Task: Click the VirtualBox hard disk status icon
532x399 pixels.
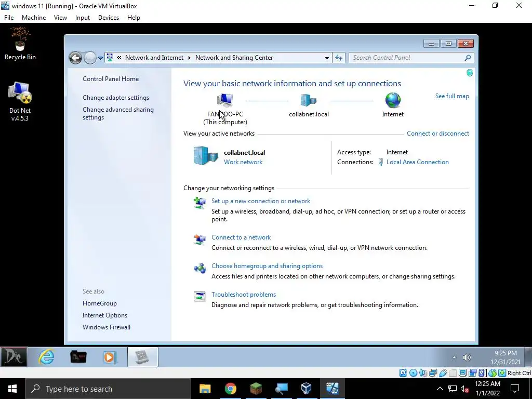Action: coord(403,373)
